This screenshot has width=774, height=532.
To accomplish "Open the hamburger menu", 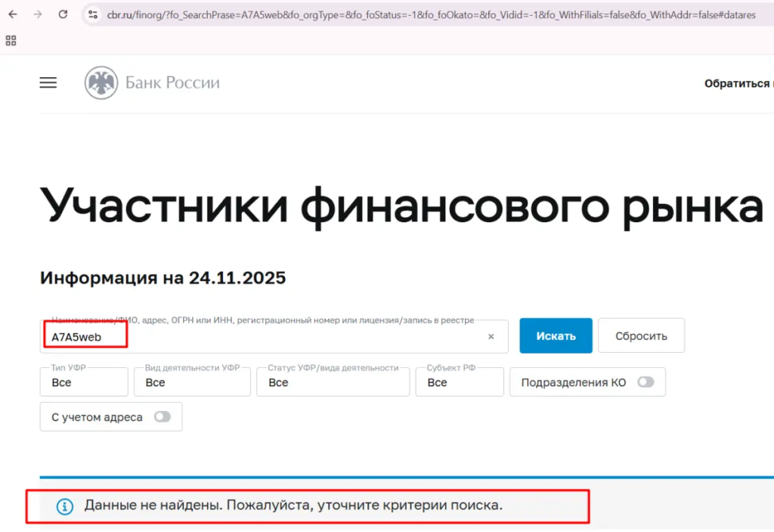I will (48, 83).
